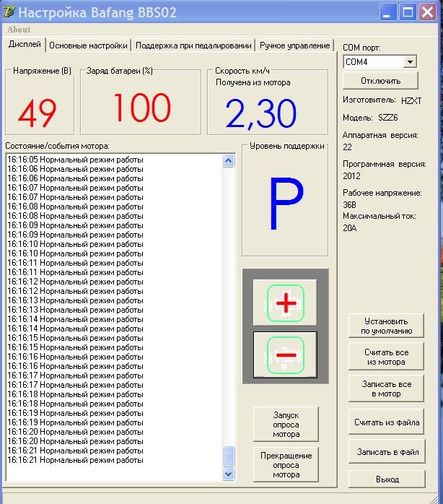The height and width of the screenshot is (504, 443).
Task: Click Запуск опроса мотора button
Action: [x=286, y=425]
